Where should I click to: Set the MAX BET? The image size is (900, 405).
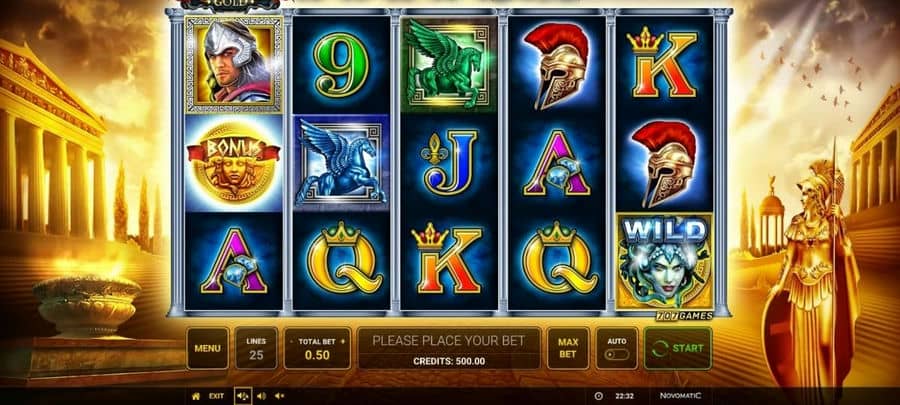point(568,348)
